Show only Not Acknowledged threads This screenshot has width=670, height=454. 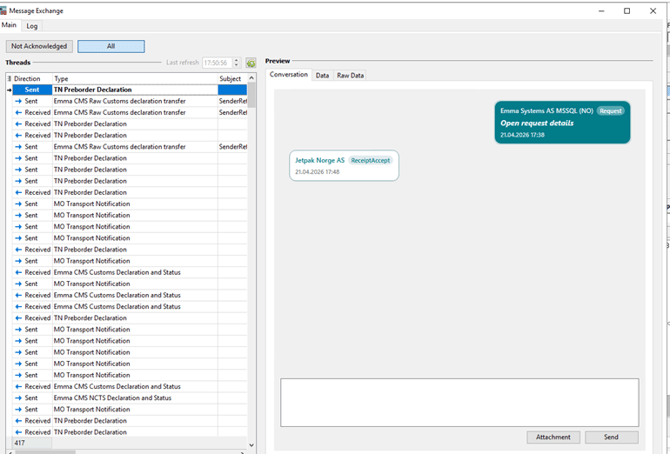click(38, 46)
